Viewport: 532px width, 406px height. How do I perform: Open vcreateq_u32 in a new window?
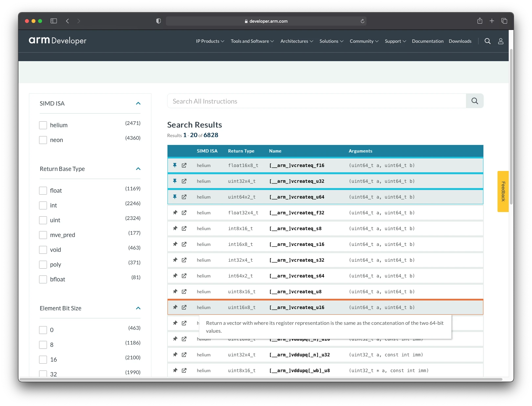(184, 181)
